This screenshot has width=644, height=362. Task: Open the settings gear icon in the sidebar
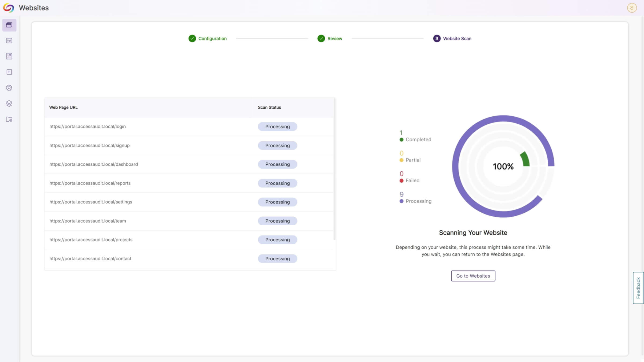pyautogui.click(x=9, y=88)
